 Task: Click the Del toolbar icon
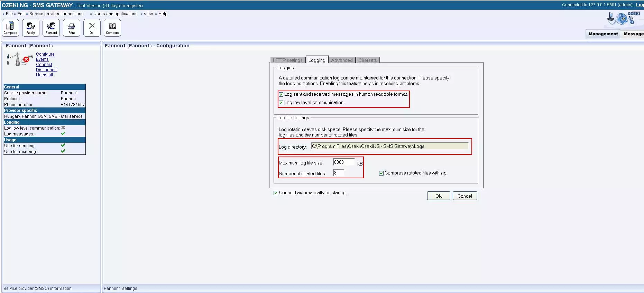[92, 28]
